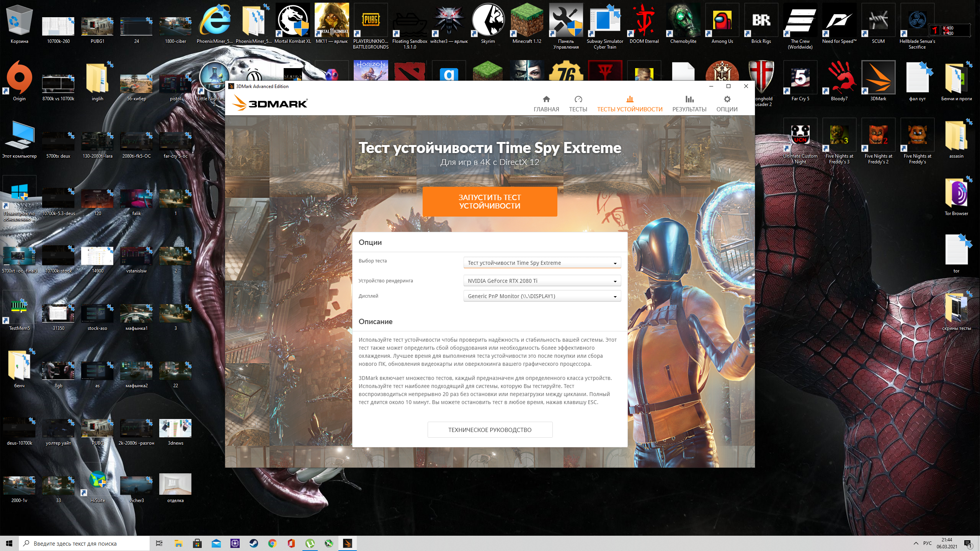Expand the Дисплей monitor dropdown

pos(542,296)
